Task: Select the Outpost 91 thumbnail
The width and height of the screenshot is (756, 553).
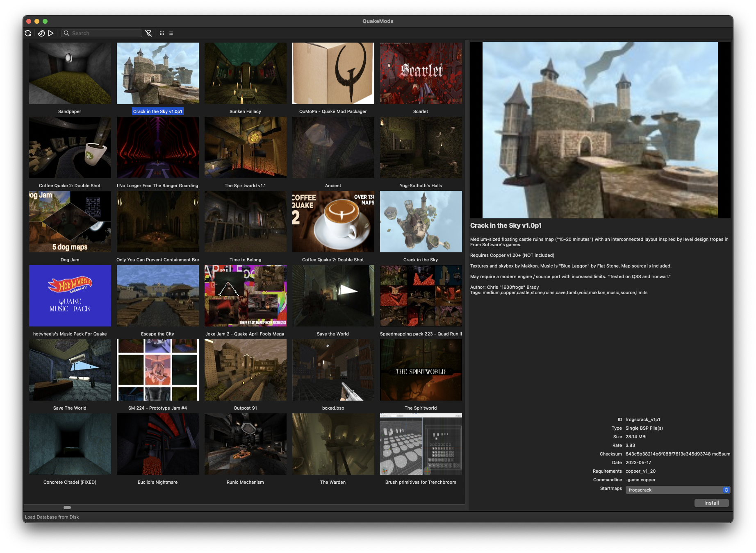Action: pos(245,370)
